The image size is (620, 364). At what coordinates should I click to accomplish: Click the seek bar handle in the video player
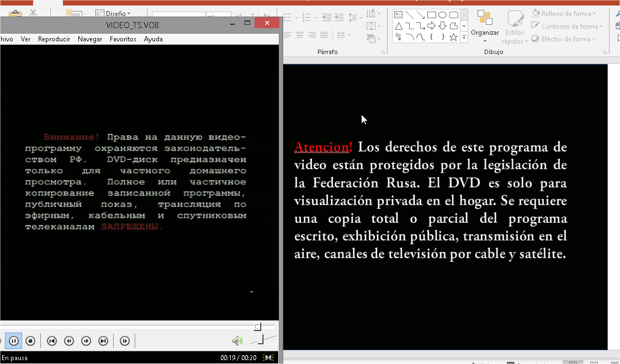tap(257, 326)
